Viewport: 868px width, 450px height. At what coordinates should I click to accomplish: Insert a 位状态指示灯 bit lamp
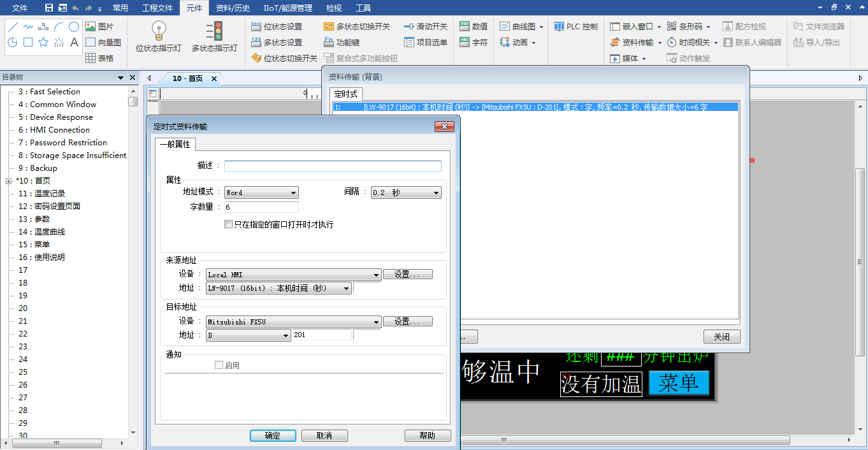(159, 37)
